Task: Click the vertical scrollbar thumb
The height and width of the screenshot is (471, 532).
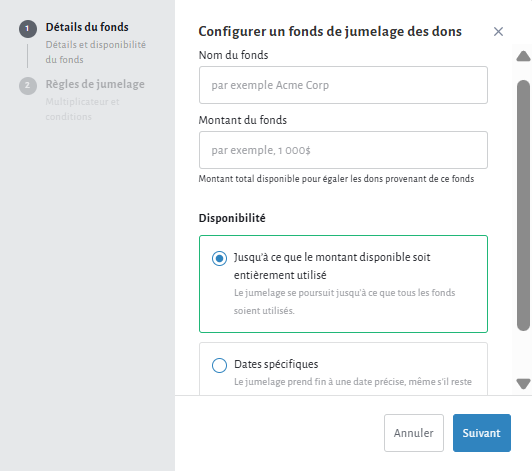Action: click(523, 205)
